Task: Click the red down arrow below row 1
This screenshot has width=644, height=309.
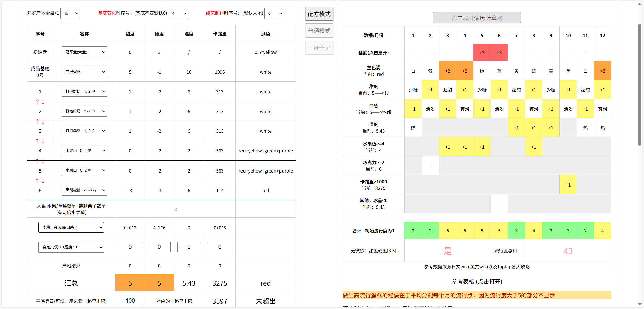Action: 43,102
